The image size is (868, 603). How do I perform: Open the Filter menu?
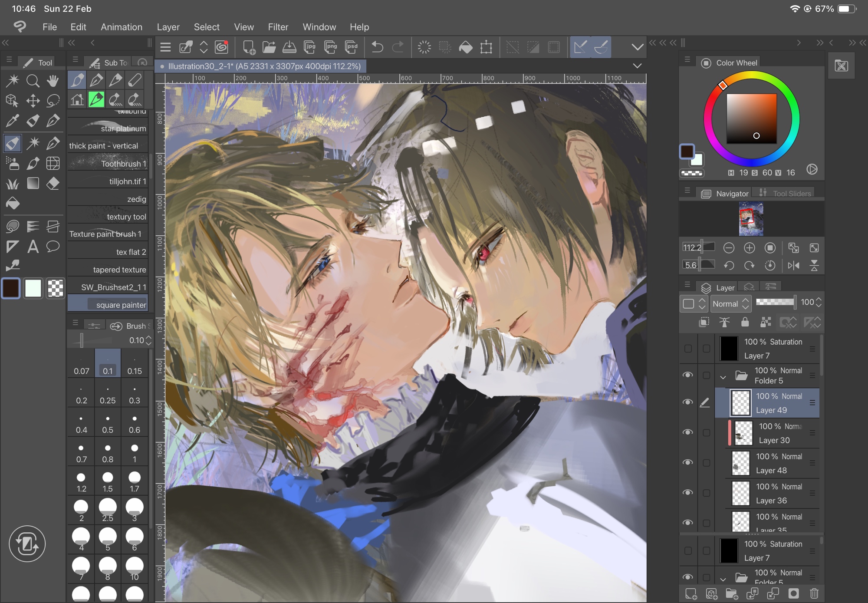278,27
